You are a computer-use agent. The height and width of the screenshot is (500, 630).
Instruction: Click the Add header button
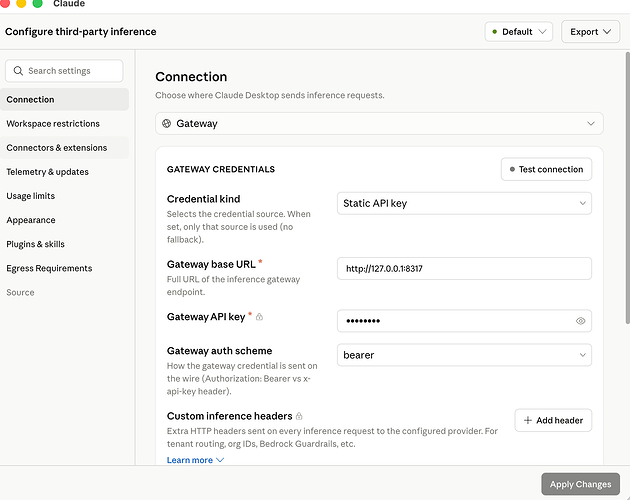(x=553, y=420)
